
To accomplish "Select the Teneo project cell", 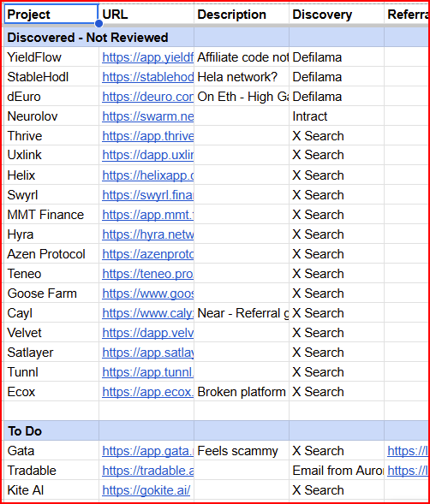I will (51, 274).
